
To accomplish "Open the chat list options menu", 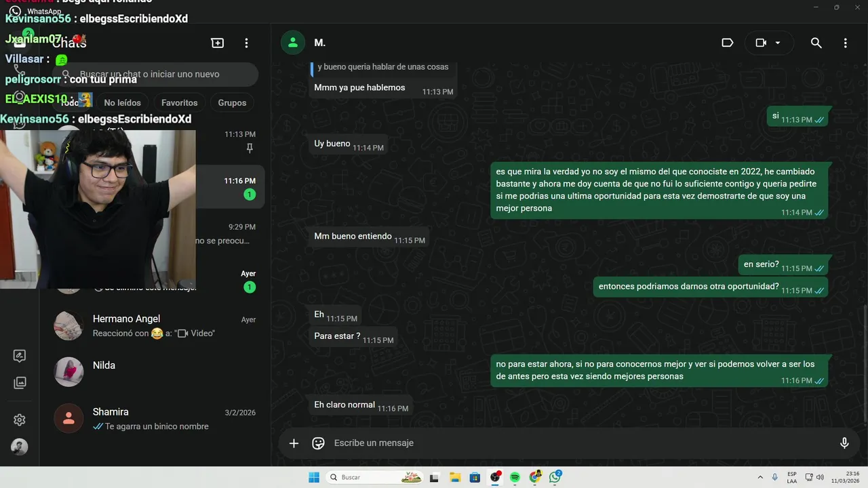I will click(246, 43).
